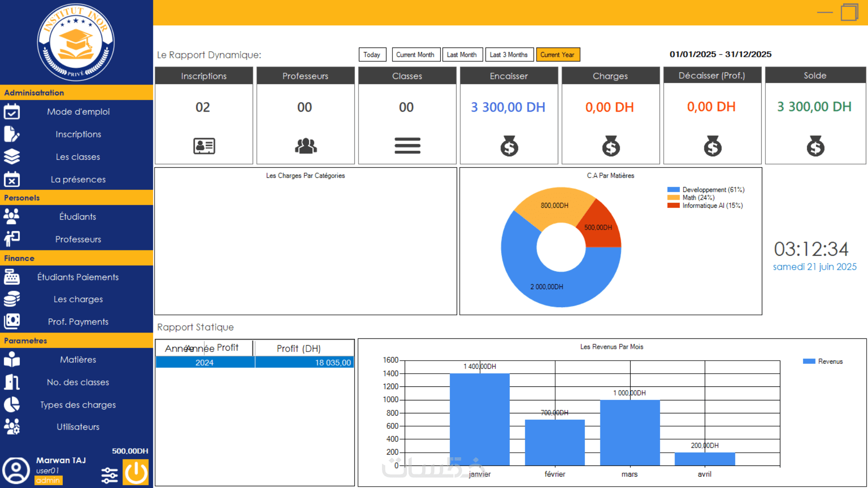Click the Encaisser money bag icon
Screen dimensions: 868x488
click(x=509, y=146)
